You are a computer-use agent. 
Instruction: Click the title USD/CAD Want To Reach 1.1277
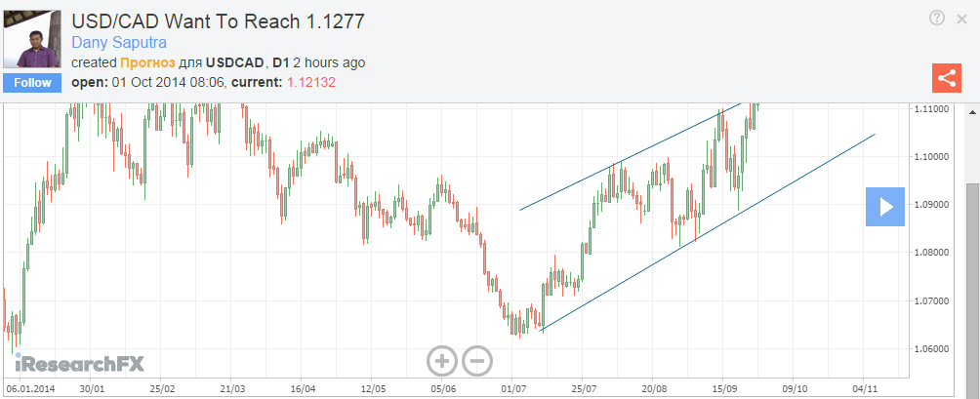click(x=220, y=20)
